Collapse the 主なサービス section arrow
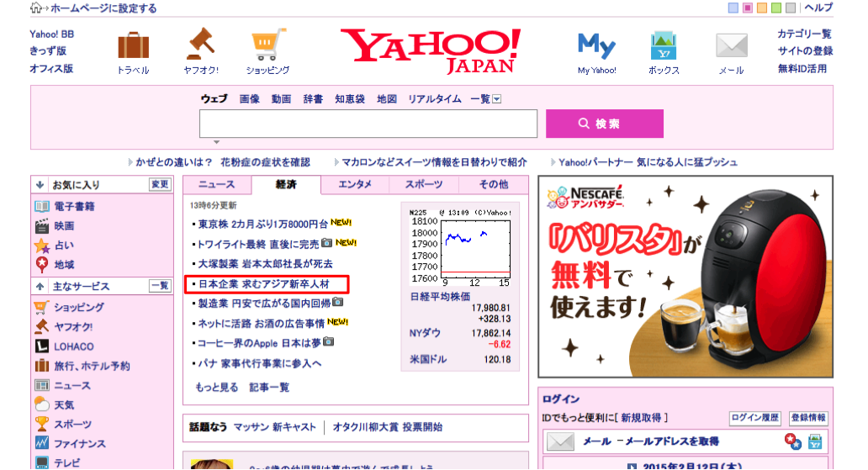868x470 pixels. click(40, 286)
